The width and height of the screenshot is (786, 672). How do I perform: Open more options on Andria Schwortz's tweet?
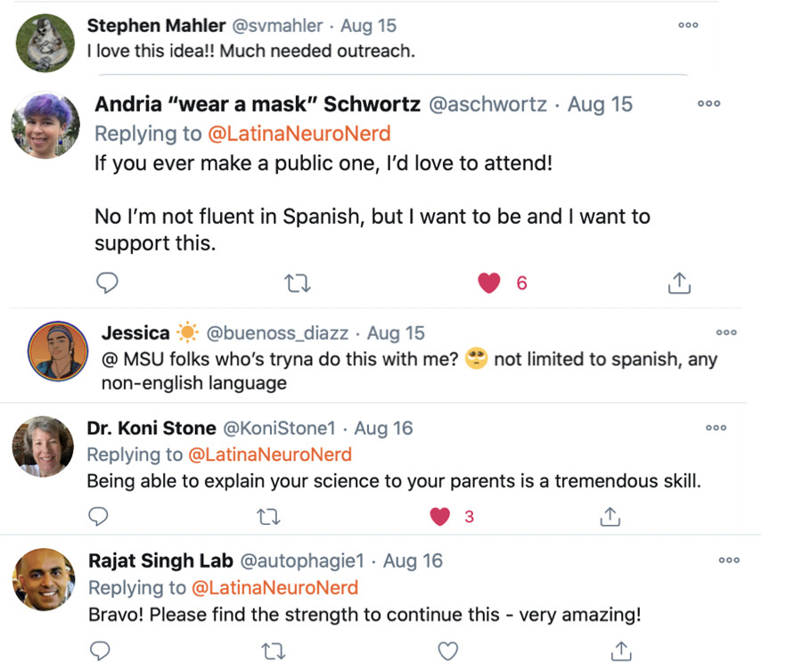pos(709,103)
